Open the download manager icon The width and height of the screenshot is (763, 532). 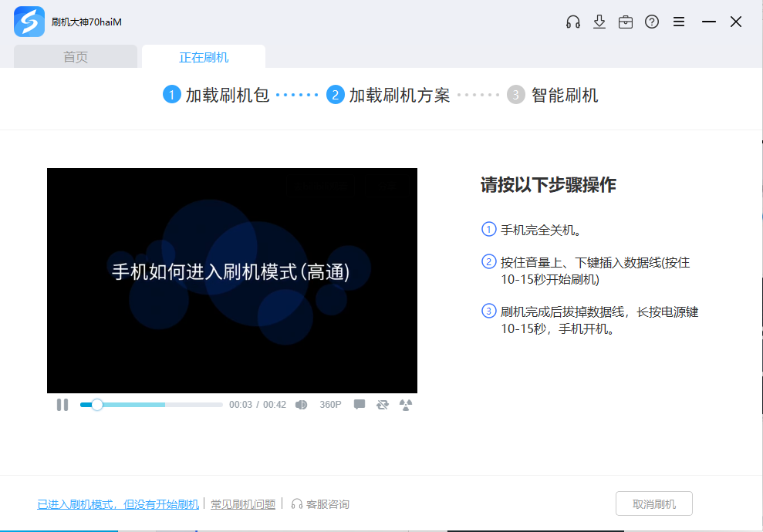click(x=599, y=22)
